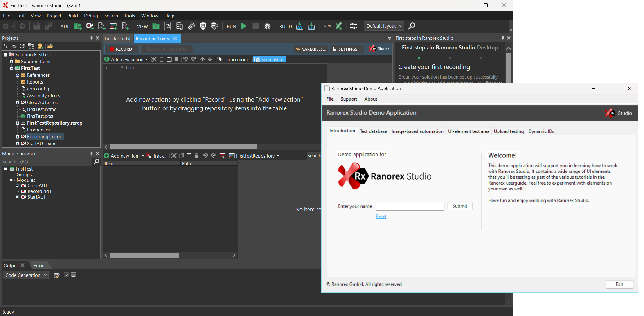Select app.config in Projects tree
The image size is (644, 316).
click(x=38, y=89)
